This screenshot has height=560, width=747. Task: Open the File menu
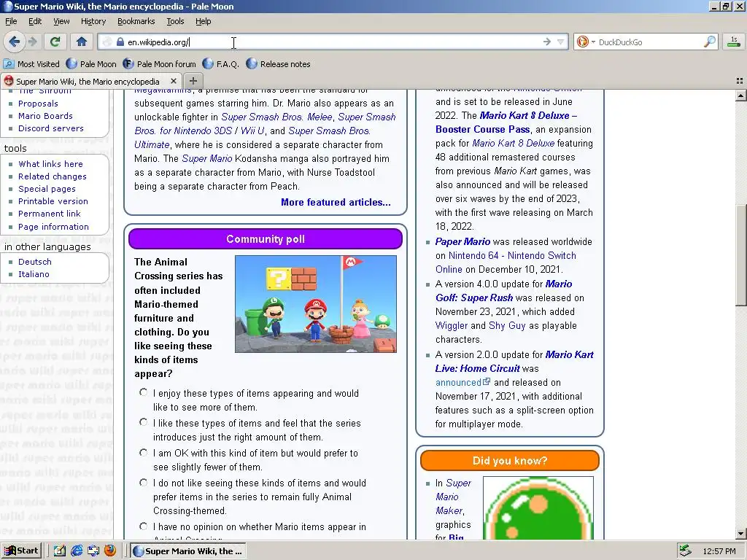(x=11, y=21)
